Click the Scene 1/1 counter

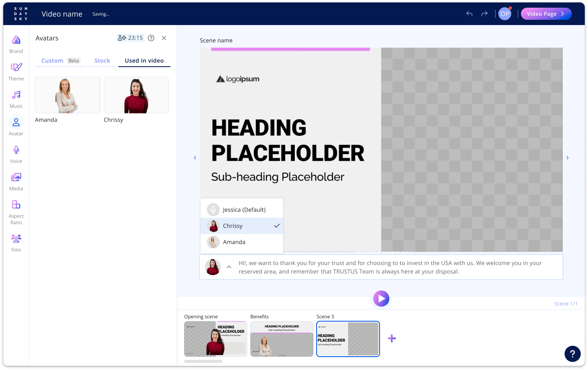566,304
